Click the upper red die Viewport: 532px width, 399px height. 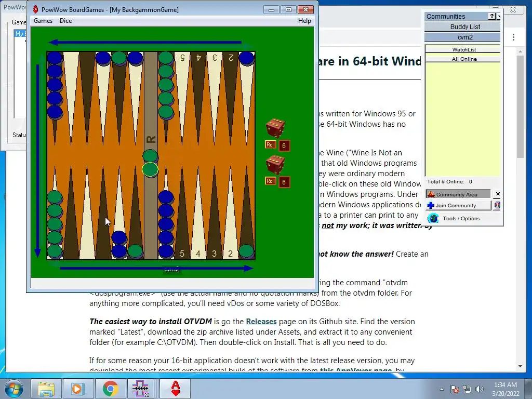pos(275,128)
